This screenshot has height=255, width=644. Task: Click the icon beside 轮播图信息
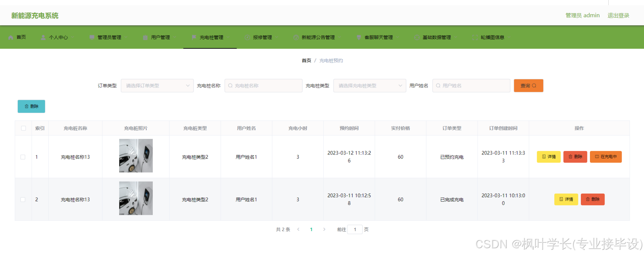tap(475, 37)
